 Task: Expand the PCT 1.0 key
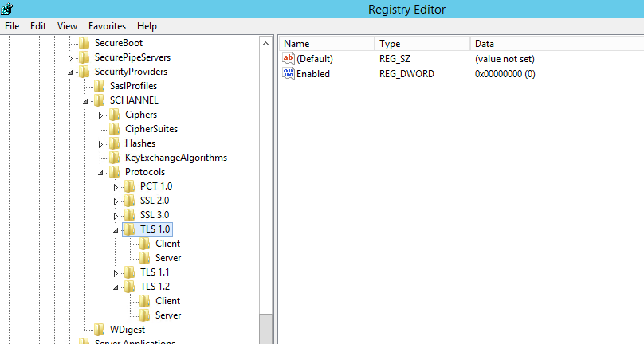coord(116,188)
